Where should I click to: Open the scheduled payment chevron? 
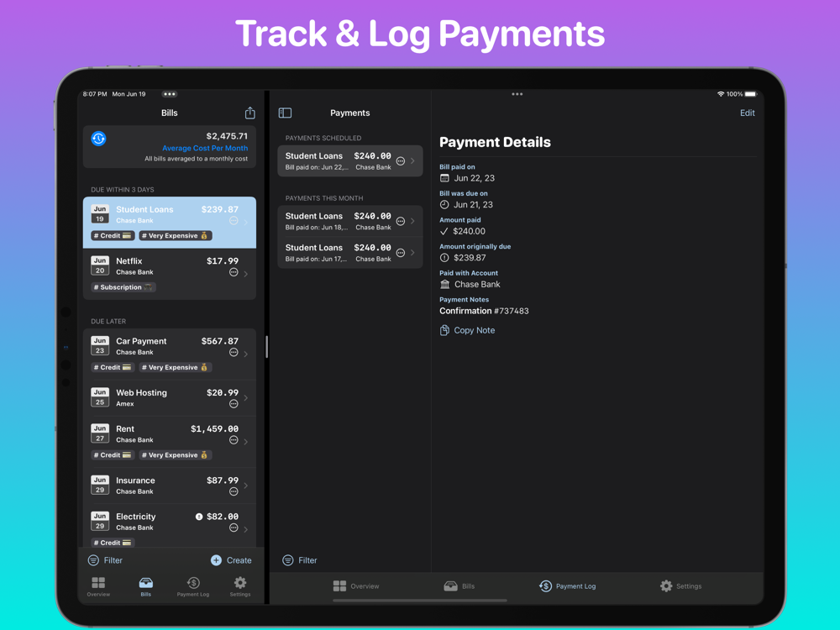coord(412,160)
